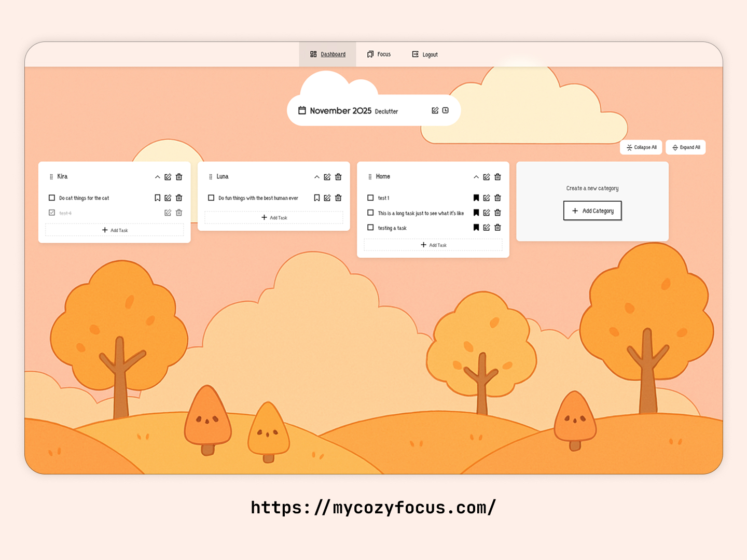Click the edit pencil beside November 2025
This screenshot has width=747, height=560.
coord(435,110)
